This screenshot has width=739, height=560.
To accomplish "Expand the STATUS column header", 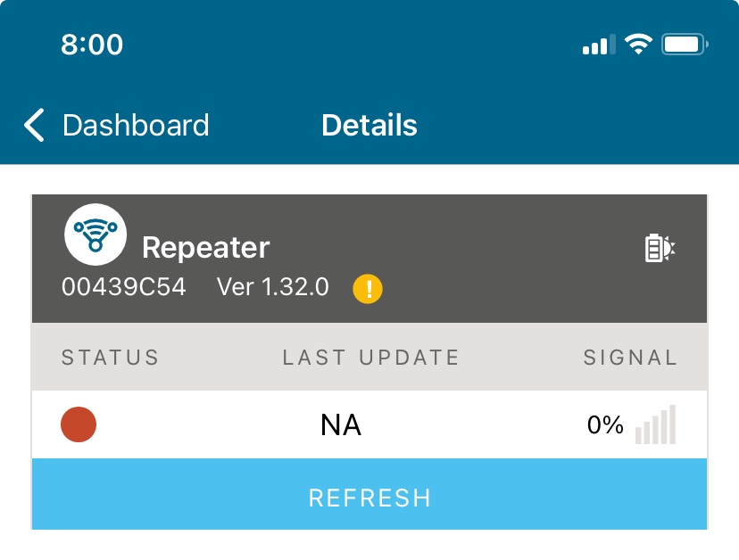I will 110,357.
